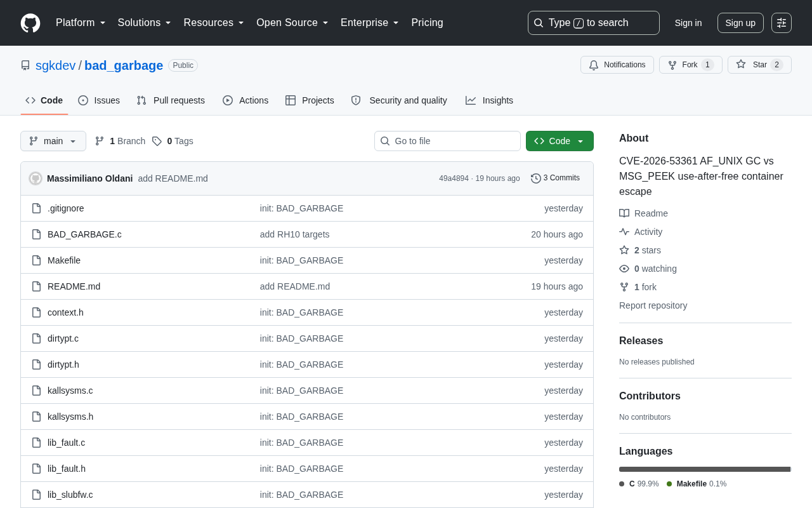Click the file icon beside Makefile

click(37, 260)
